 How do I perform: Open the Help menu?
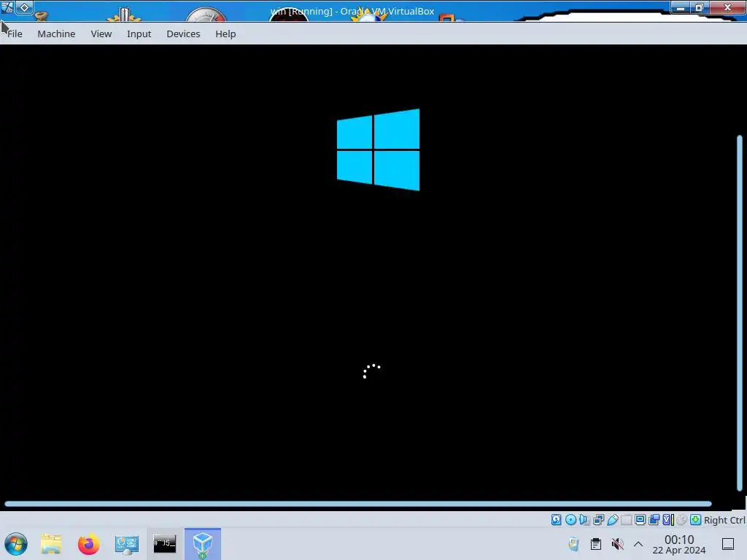pos(225,34)
